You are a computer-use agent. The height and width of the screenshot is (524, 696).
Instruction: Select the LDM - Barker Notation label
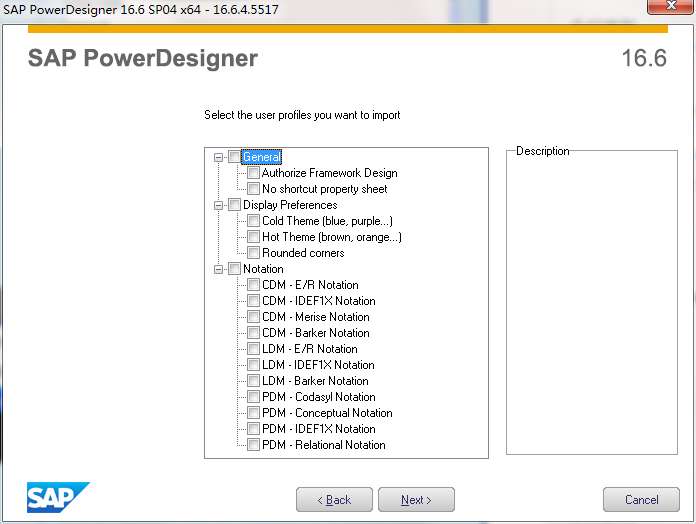click(315, 381)
